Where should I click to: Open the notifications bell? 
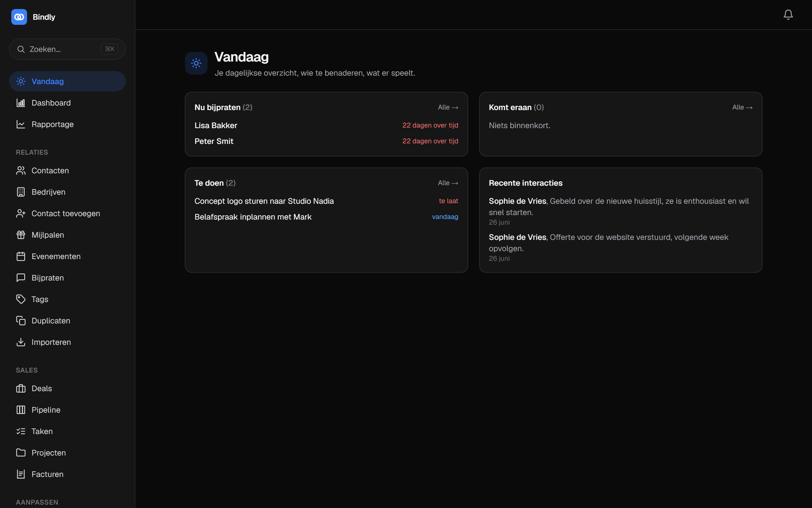[x=788, y=14]
